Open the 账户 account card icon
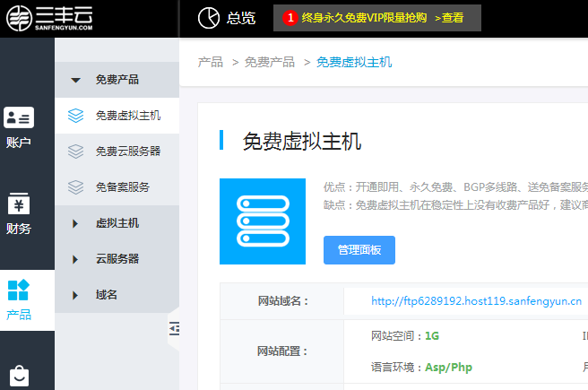Image resolution: width=588 pixels, height=390 pixels. pyautogui.click(x=19, y=117)
